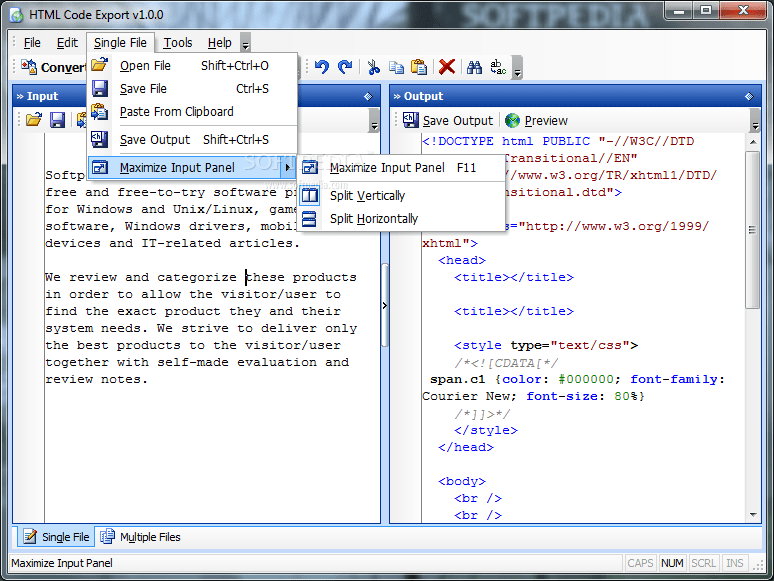The image size is (774, 581).
Task: Choose Split Horizontally in the submenu
Action: tap(401, 219)
